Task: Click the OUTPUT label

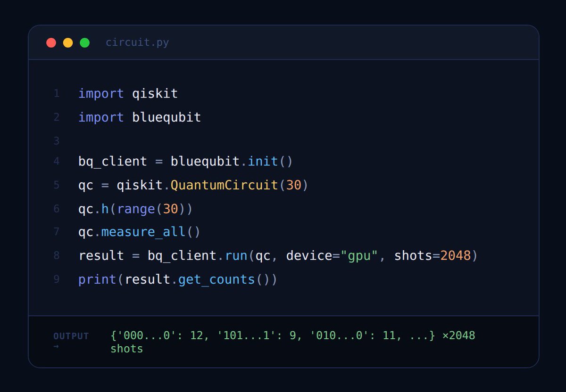Action: tap(71, 336)
